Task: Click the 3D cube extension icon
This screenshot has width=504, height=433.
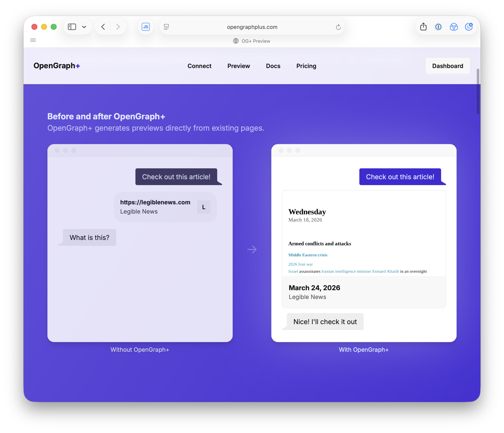Action: (x=454, y=27)
